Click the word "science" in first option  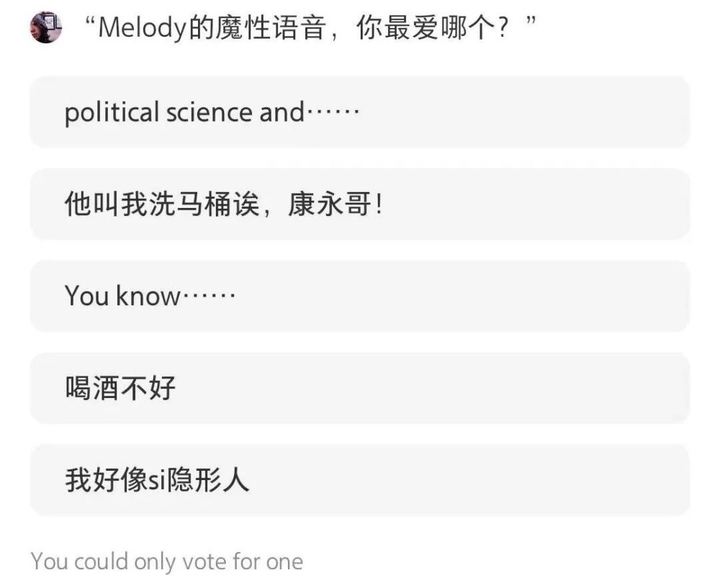(210, 113)
